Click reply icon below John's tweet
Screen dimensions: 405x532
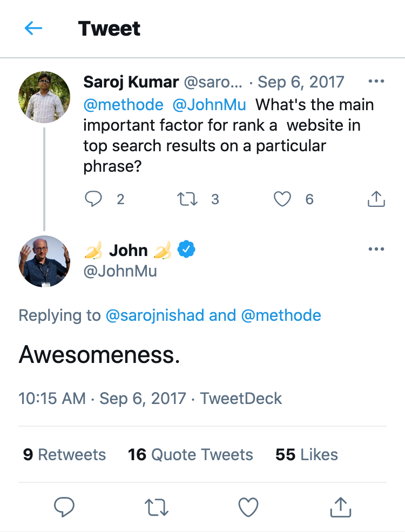pos(64,507)
